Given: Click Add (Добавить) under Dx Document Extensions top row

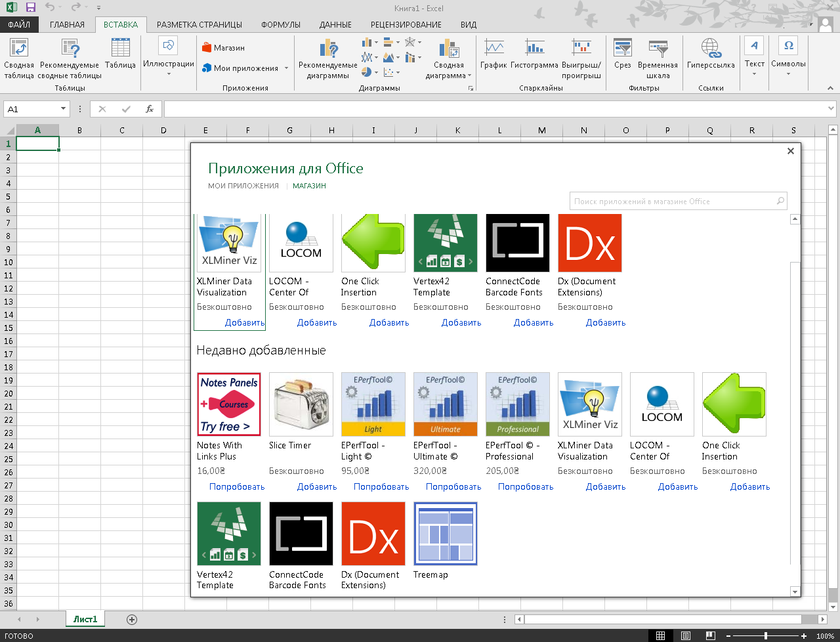Looking at the screenshot, I should coord(606,323).
